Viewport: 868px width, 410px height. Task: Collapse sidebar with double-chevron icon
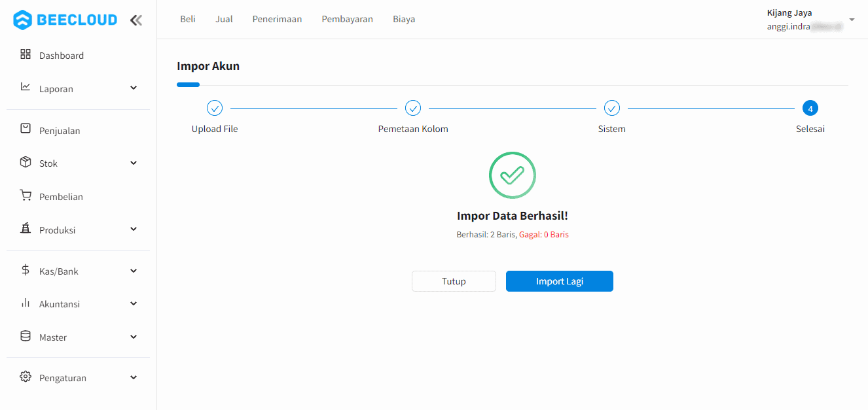pyautogui.click(x=136, y=20)
